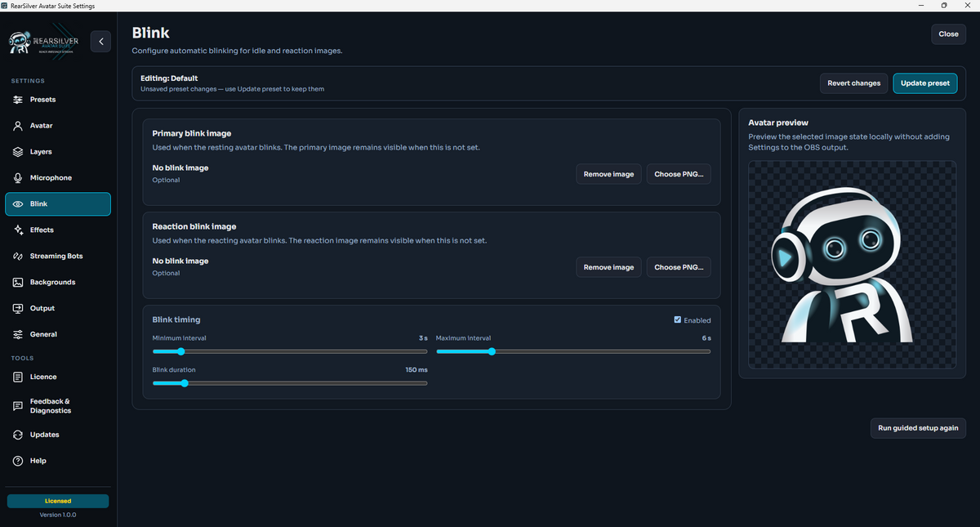Choose PNG for Reaction blink image

[x=679, y=267]
